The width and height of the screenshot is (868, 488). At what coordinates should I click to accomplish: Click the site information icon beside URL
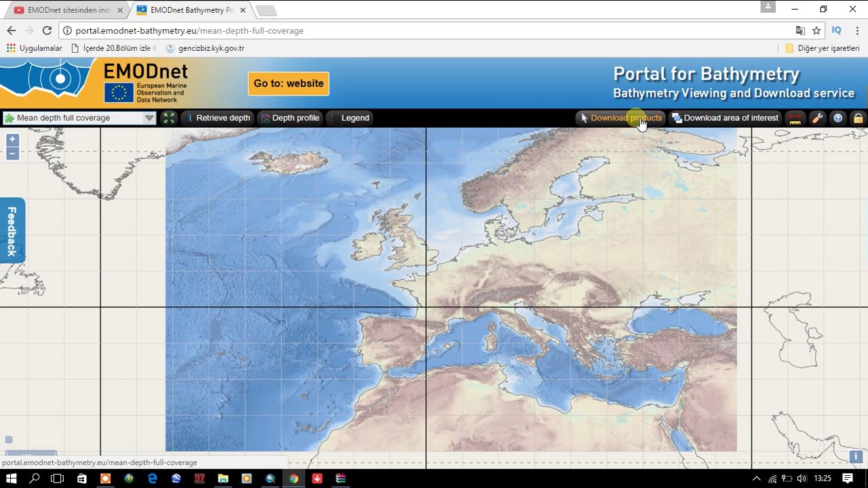tap(67, 30)
